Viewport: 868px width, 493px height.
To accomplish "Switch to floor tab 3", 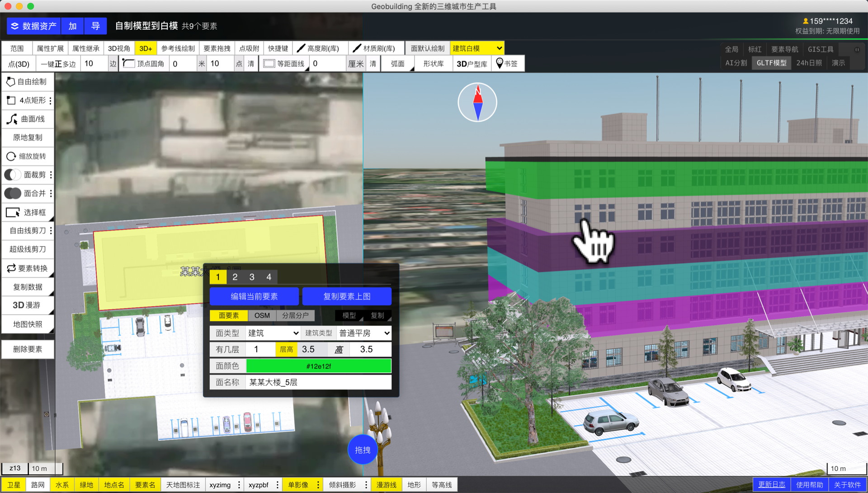I will pos(252,277).
